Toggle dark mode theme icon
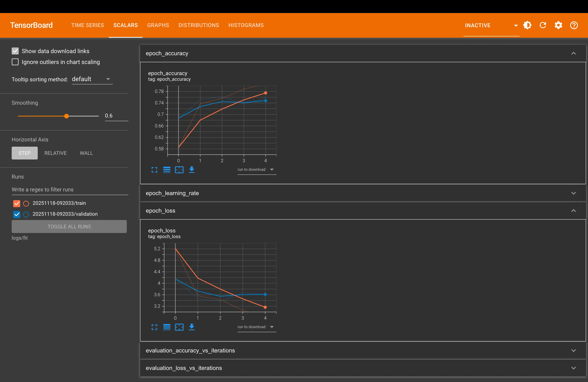588x382 pixels. tap(527, 25)
